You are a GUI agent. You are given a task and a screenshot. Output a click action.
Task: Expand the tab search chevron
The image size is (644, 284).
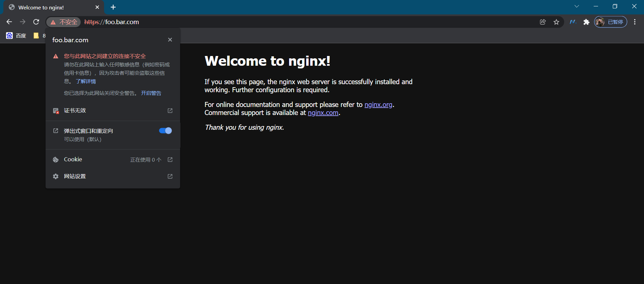tap(577, 6)
